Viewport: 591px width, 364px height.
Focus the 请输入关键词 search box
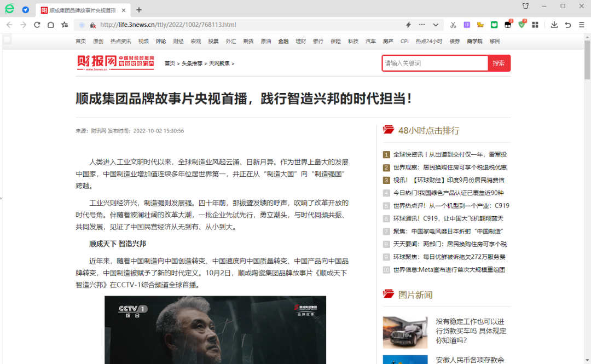435,63
